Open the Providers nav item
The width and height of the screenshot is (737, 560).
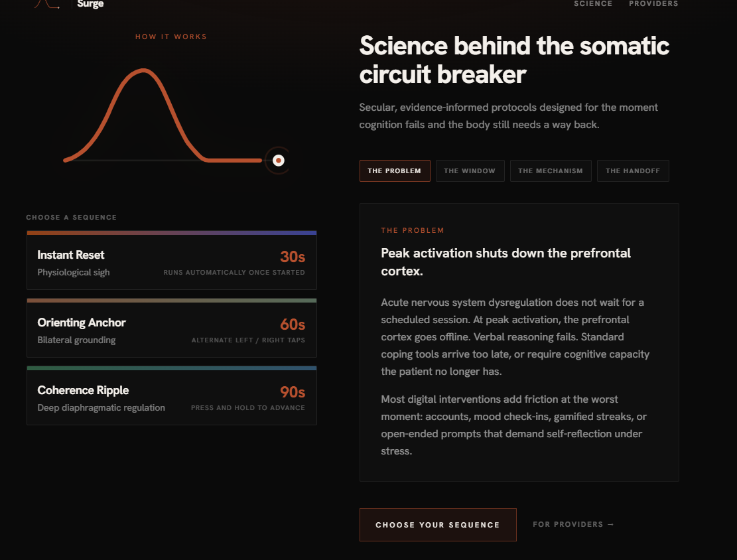pyautogui.click(x=653, y=4)
